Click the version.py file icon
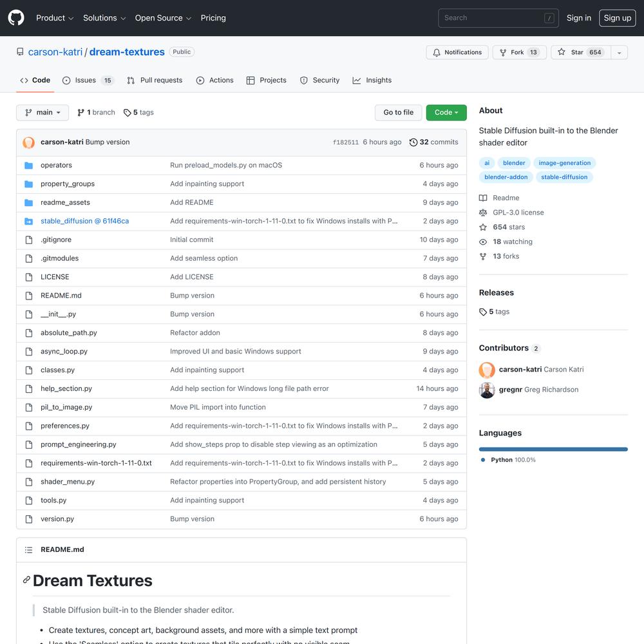Image resolution: width=644 pixels, height=644 pixels. 29,518
